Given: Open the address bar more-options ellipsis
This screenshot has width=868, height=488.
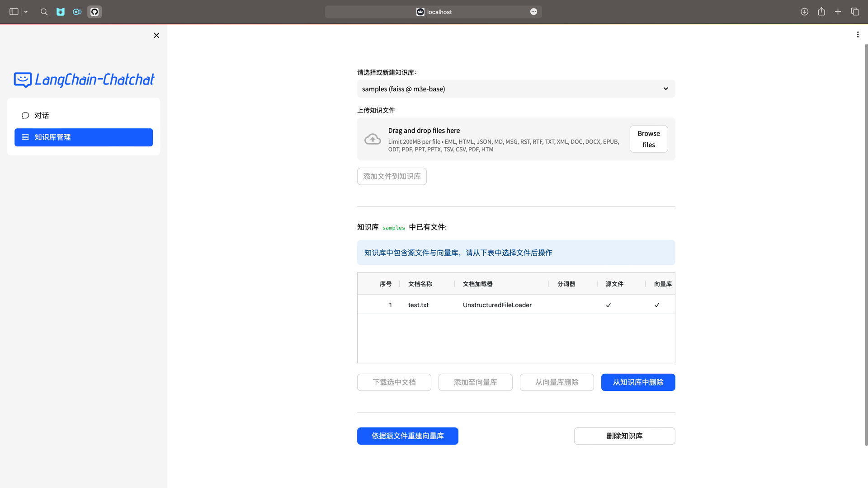Looking at the screenshot, I should [533, 12].
